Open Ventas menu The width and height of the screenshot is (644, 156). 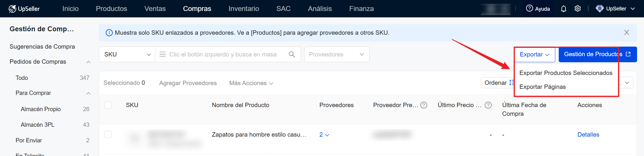coord(155,9)
